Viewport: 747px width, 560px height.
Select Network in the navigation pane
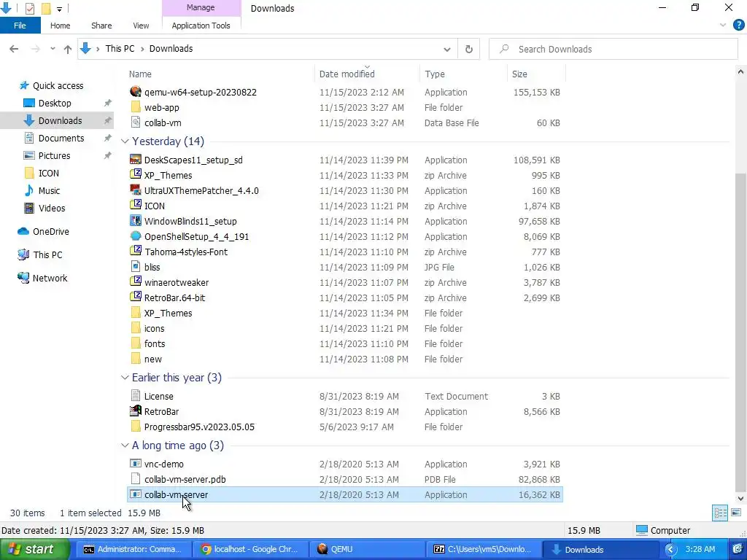[x=50, y=278]
